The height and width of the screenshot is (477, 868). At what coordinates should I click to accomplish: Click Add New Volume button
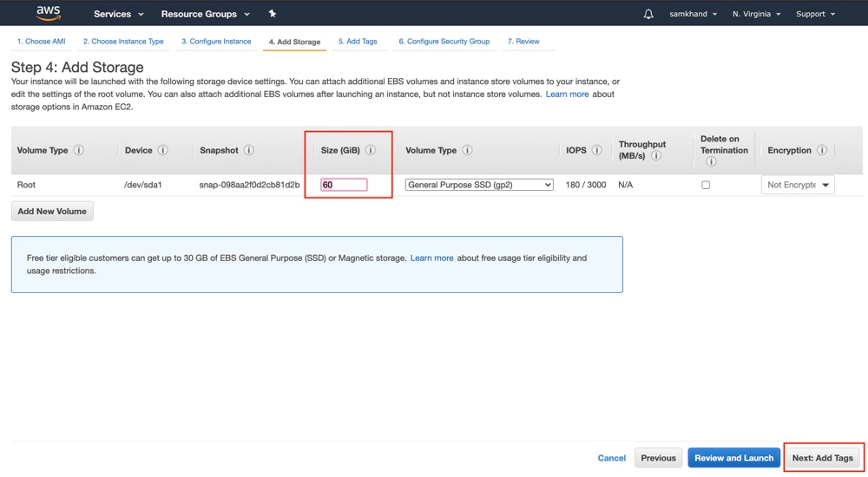tap(52, 211)
